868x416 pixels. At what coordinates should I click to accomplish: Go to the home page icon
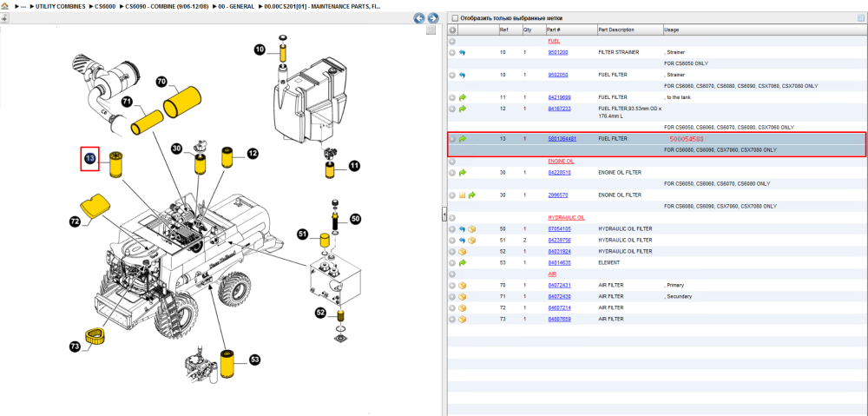[x=5, y=6]
